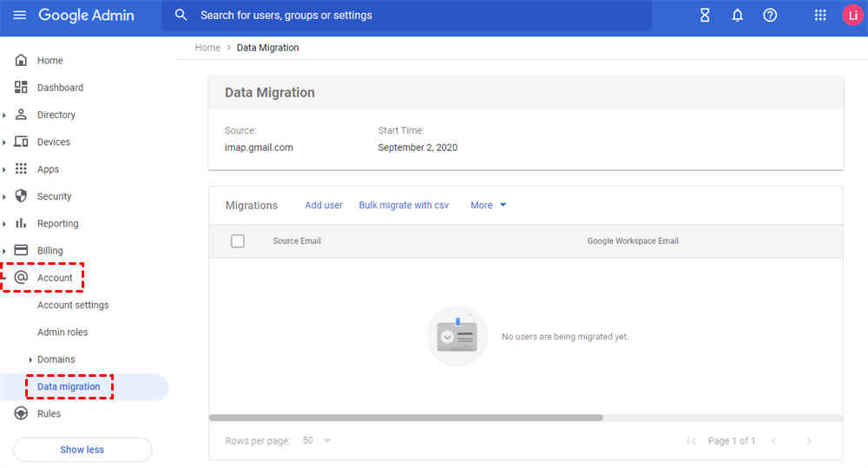Click Bulk migrate with csv
The height and width of the screenshot is (468, 868).
pos(404,206)
